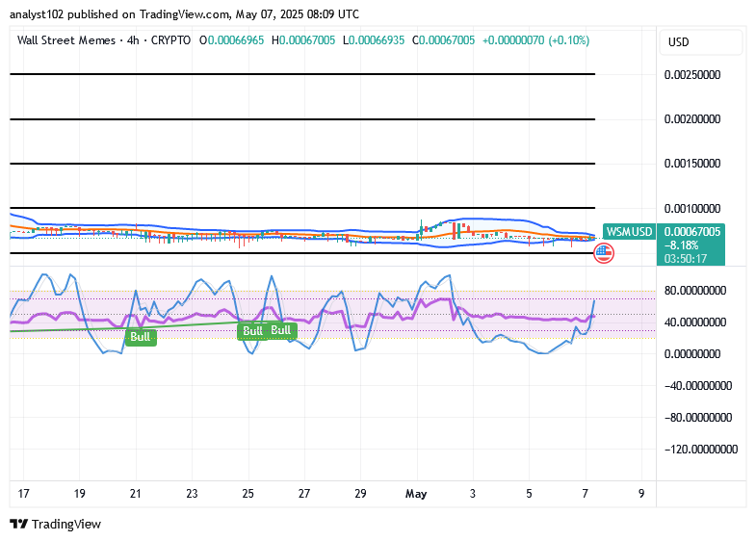Click the date 27 on time axis
Screen dimensions: 756x541
pyautogui.click(x=303, y=494)
